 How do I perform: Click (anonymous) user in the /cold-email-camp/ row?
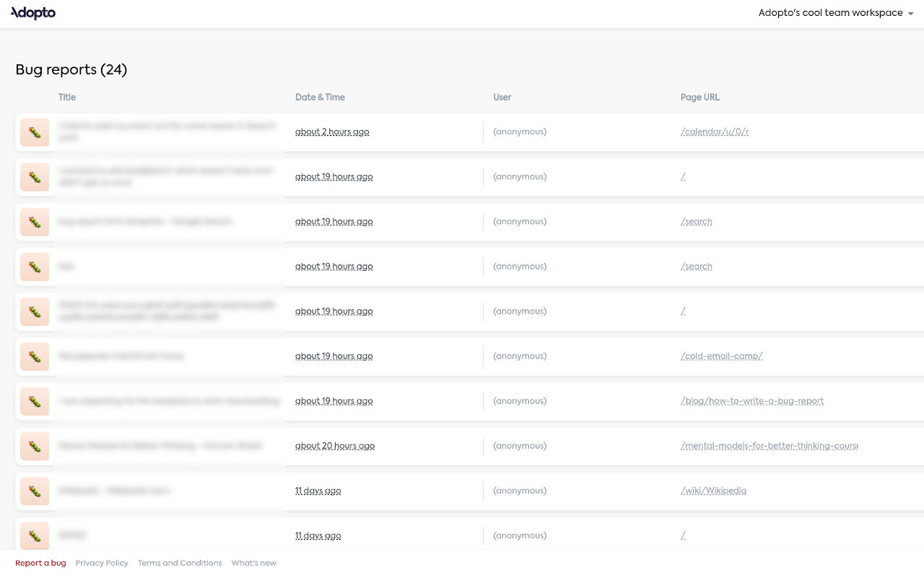(x=520, y=355)
